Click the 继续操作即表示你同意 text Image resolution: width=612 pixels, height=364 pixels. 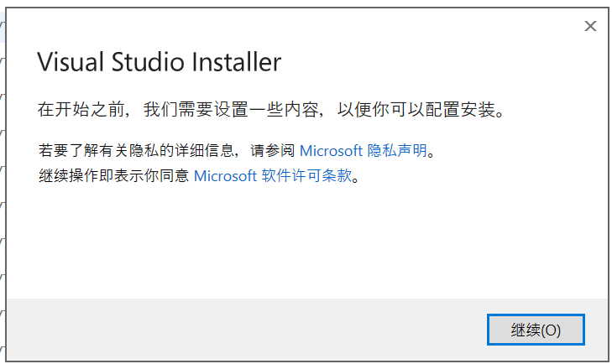[x=113, y=176]
